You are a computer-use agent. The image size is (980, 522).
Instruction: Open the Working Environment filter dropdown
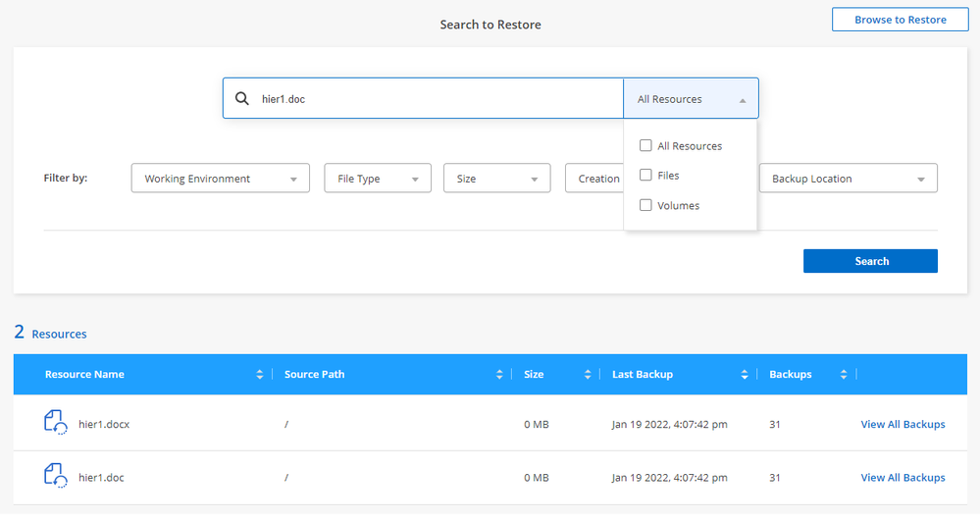pos(221,179)
